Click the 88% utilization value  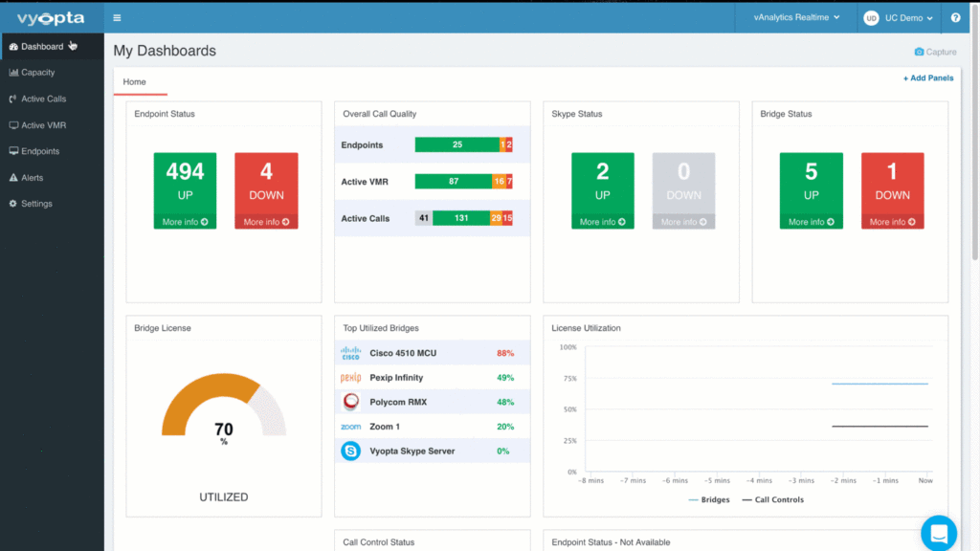[505, 353]
